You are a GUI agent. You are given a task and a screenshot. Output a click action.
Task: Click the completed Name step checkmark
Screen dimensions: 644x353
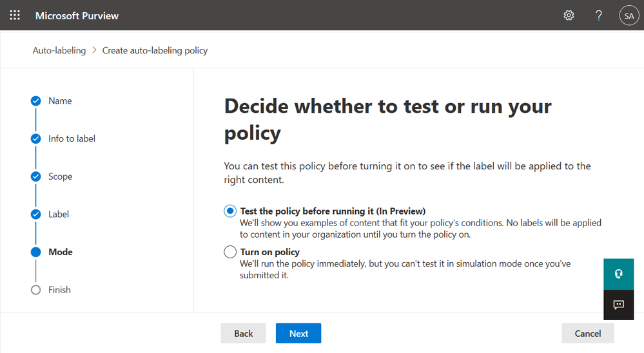coord(36,101)
